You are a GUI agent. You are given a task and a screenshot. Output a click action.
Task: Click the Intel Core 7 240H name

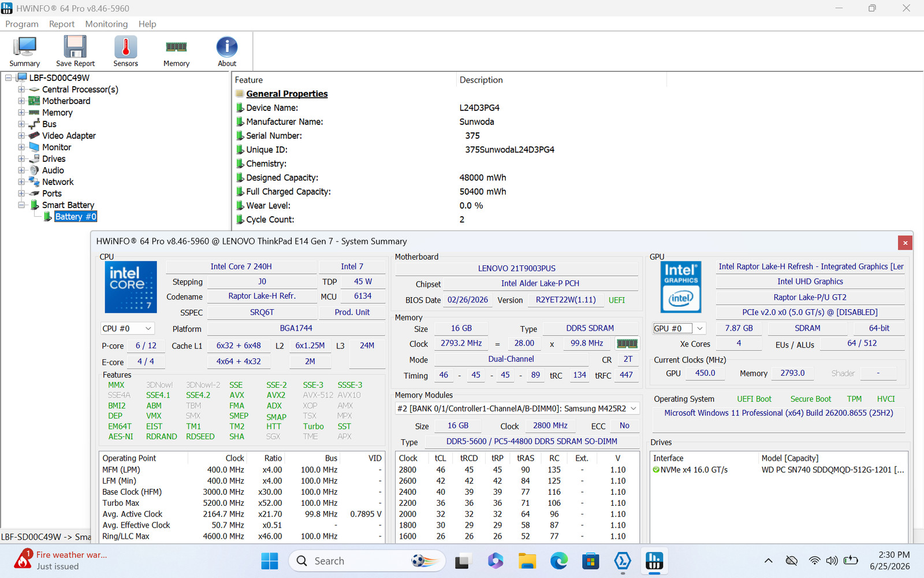(241, 266)
